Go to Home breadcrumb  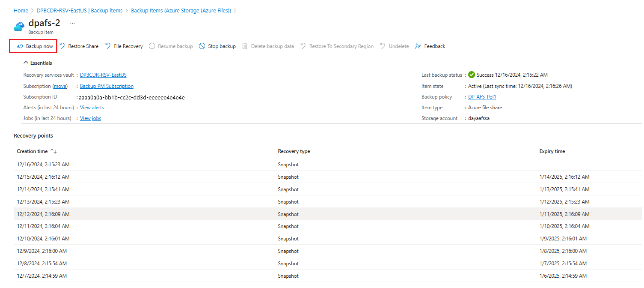pos(21,10)
